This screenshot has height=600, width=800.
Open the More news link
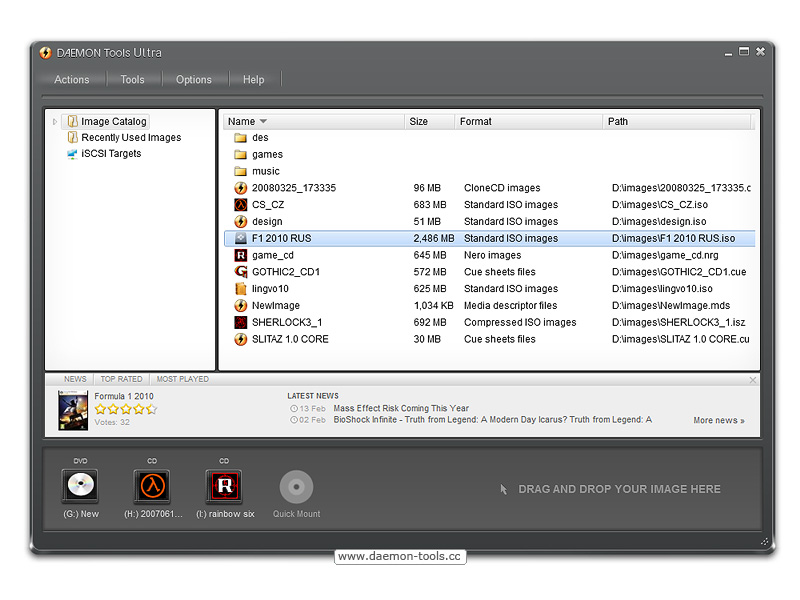tap(719, 420)
